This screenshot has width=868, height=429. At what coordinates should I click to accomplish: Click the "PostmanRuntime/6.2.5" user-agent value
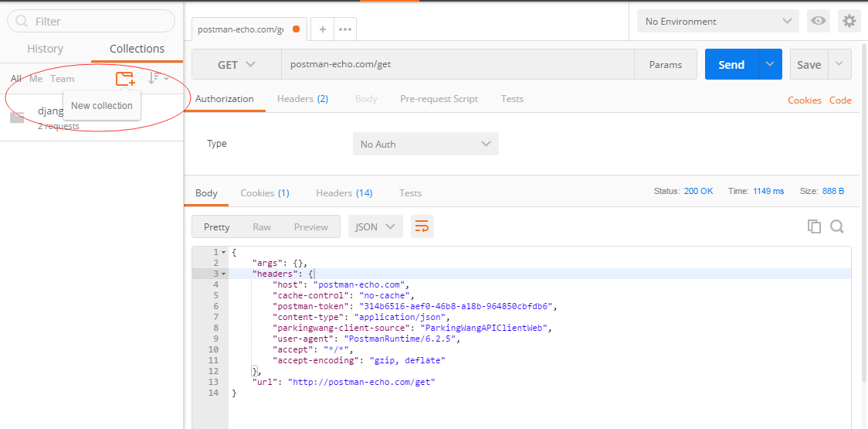click(x=402, y=339)
